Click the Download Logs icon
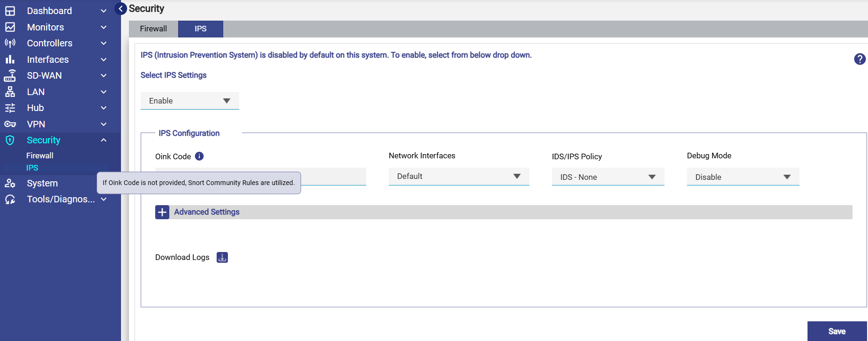This screenshot has width=868, height=341. pyautogui.click(x=222, y=257)
